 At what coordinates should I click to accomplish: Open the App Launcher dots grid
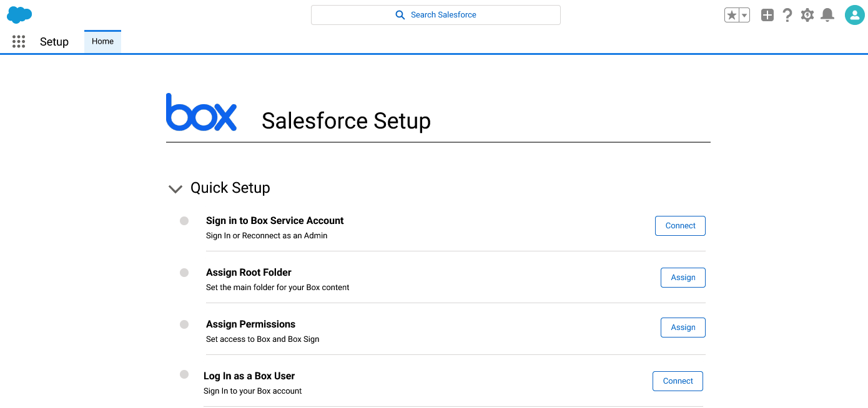(19, 42)
